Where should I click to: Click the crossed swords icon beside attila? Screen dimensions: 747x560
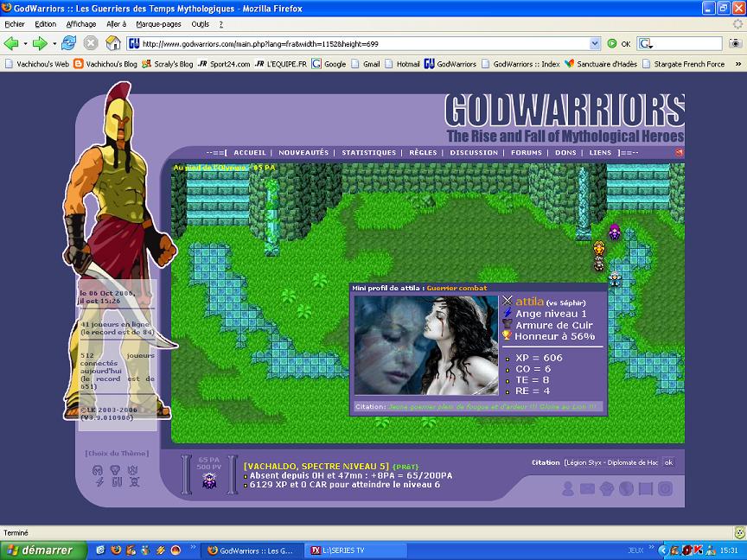coord(508,301)
